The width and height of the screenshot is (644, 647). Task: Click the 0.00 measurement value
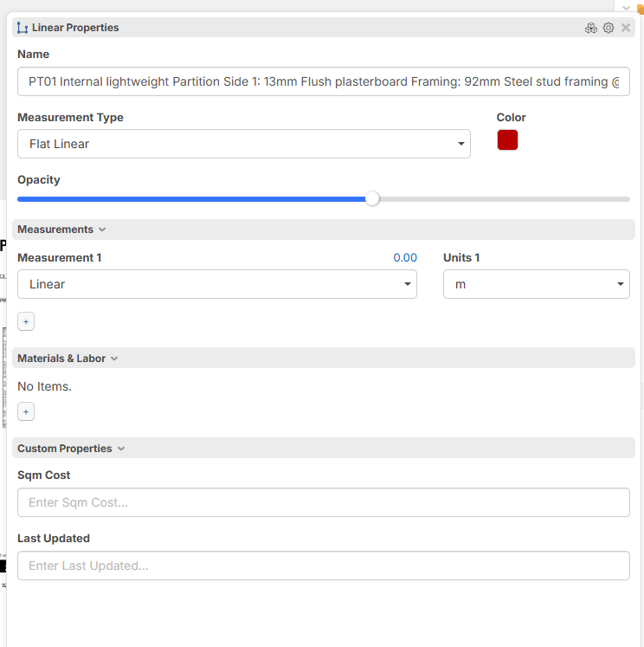(405, 258)
